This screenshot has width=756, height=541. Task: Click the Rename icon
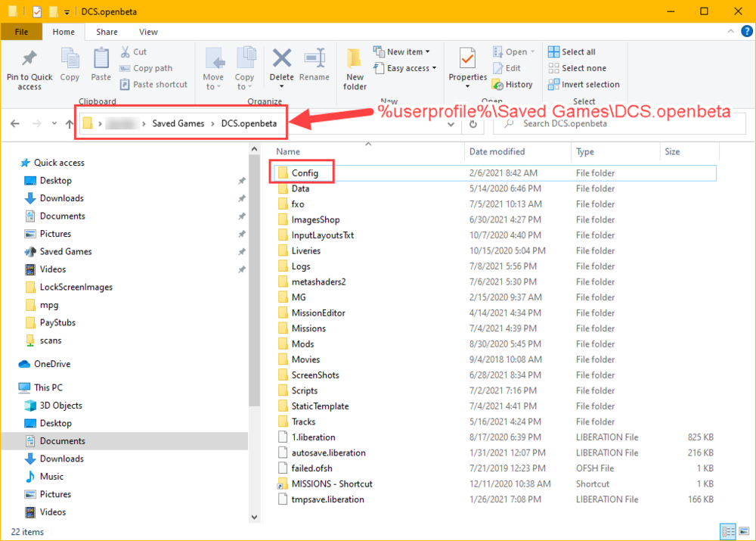(314, 59)
